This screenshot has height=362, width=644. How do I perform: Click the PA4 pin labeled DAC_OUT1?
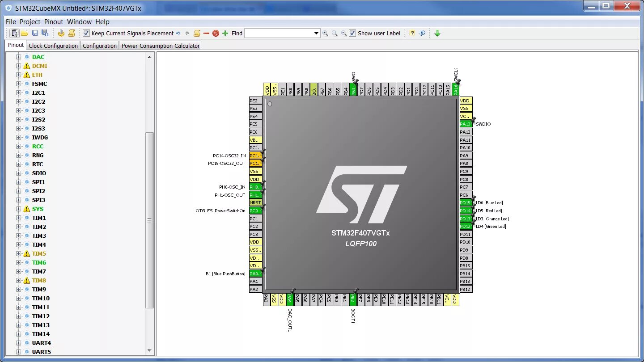pos(290,299)
